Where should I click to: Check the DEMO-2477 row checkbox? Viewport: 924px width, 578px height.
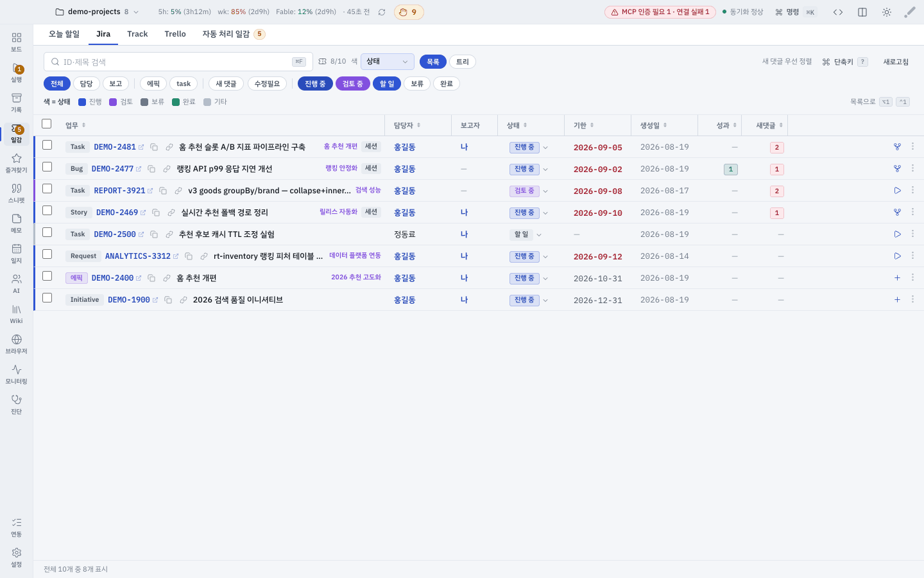(x=47, y=167)
